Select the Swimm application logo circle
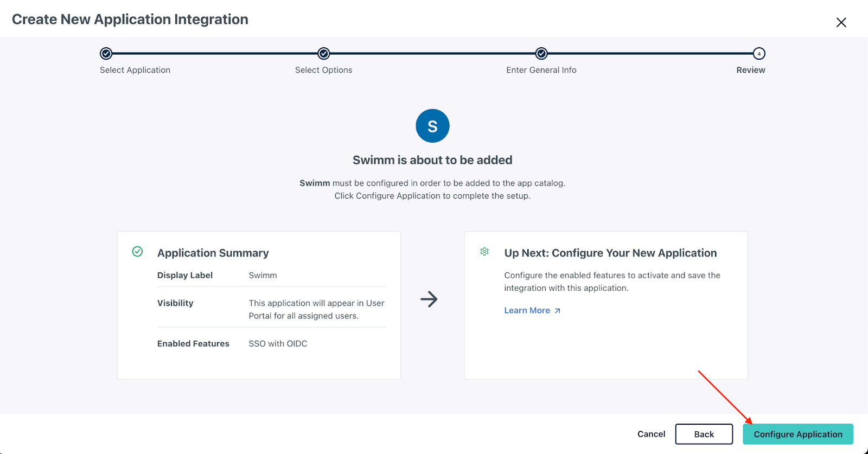 432,126
